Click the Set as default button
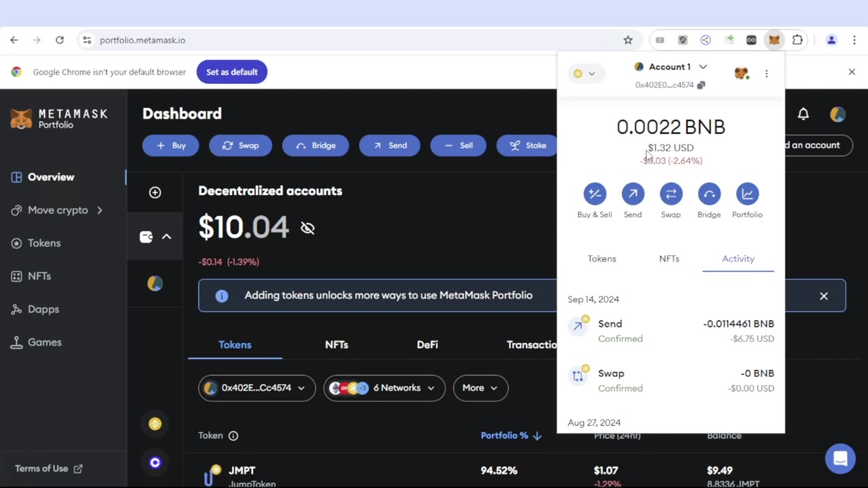Image resolution: width=868 pixels, height=488 pixels. coord(232,72)
